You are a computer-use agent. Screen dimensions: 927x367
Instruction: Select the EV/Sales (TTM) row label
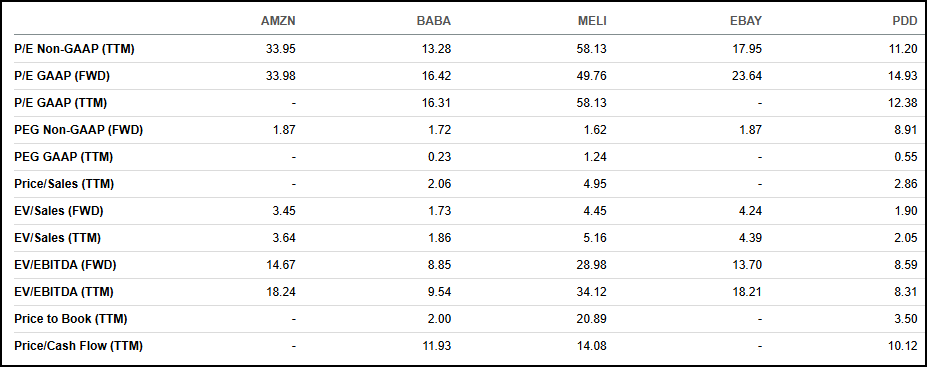(x=57, y=238)
